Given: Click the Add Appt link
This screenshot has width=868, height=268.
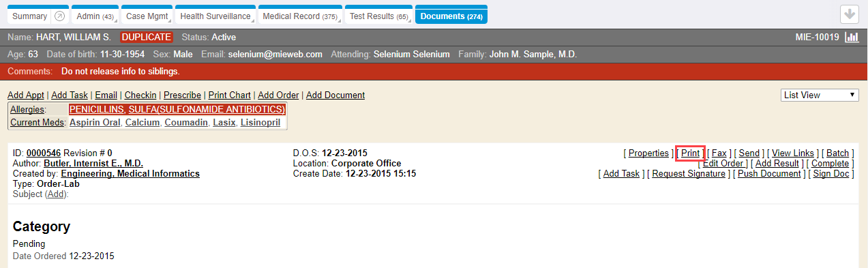Looking at the screenshot, I should [26, 95].
